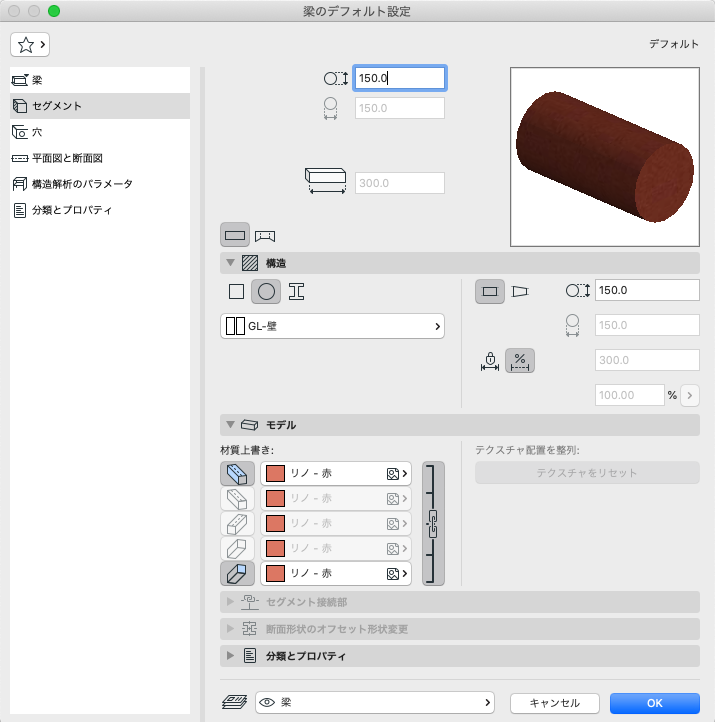Viewport: 715px width, 722px height.
Task: Confirm with the OK button
Action: pyautogui.click(x=654, y=703)
